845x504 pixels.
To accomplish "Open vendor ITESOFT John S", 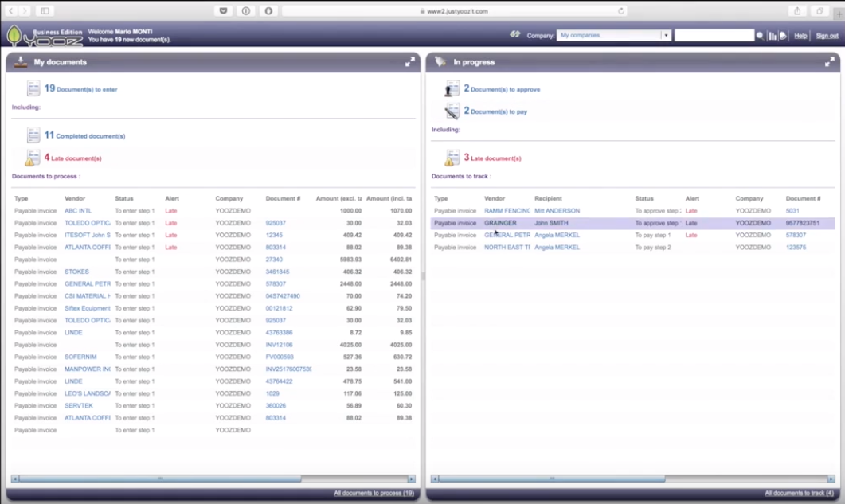I will coord(88,235).
